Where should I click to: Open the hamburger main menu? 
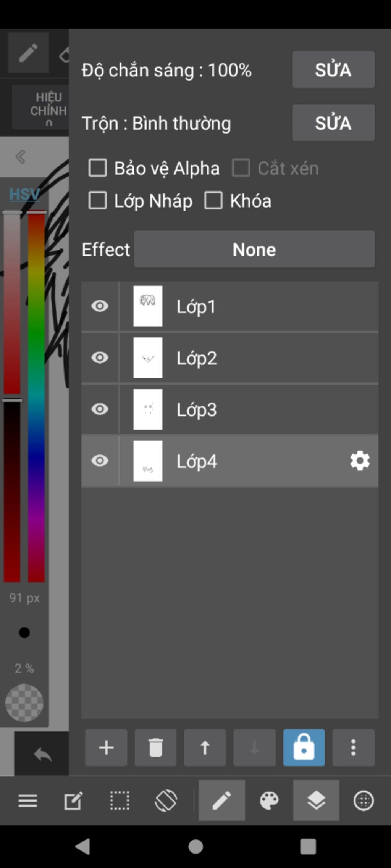[x=28, y=800]
